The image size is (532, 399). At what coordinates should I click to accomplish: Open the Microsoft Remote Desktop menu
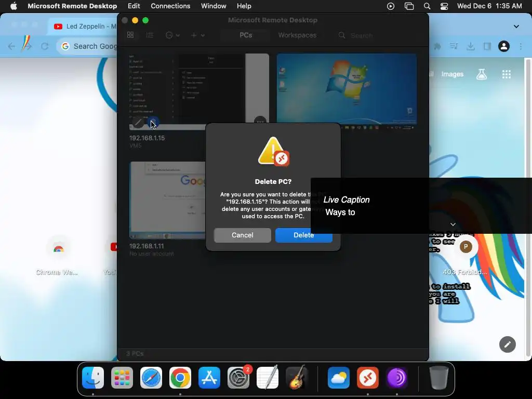coord(72,6)
